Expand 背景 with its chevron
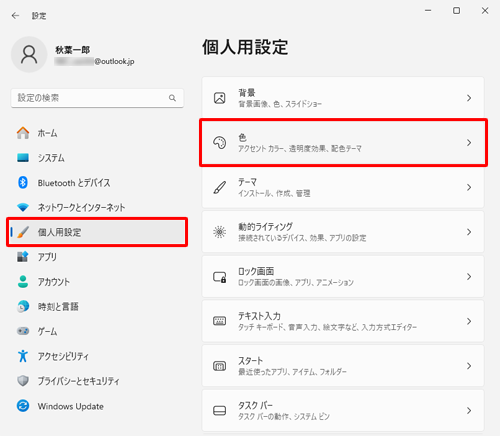This screenshot has height=436, width=500. tap(469, 98)
